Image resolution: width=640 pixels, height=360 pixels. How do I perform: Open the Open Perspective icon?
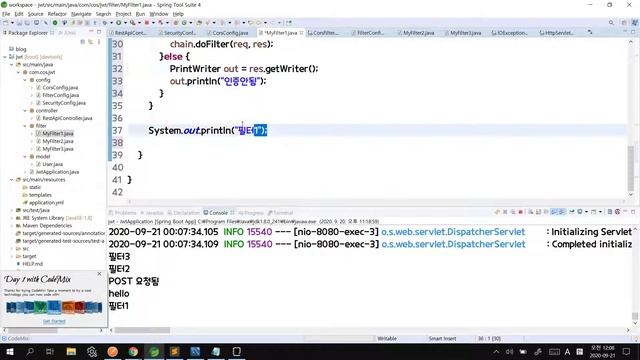click(624, 23)
